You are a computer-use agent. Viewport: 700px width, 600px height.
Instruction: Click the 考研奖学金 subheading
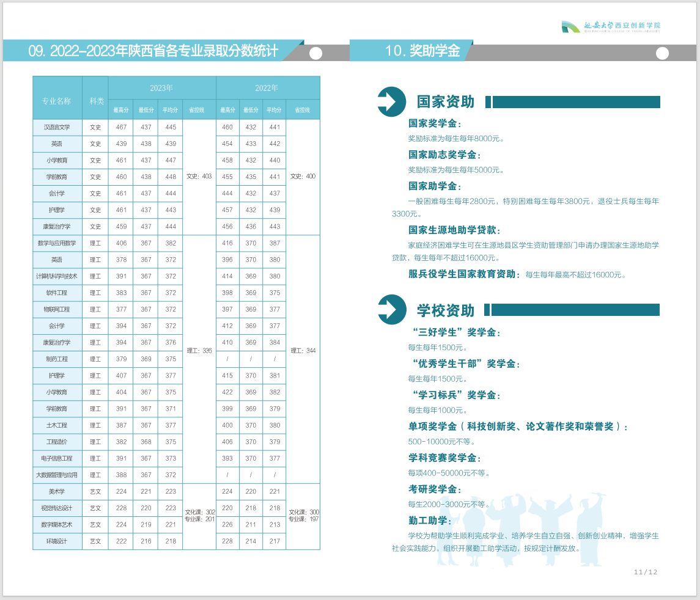point(435,489)
